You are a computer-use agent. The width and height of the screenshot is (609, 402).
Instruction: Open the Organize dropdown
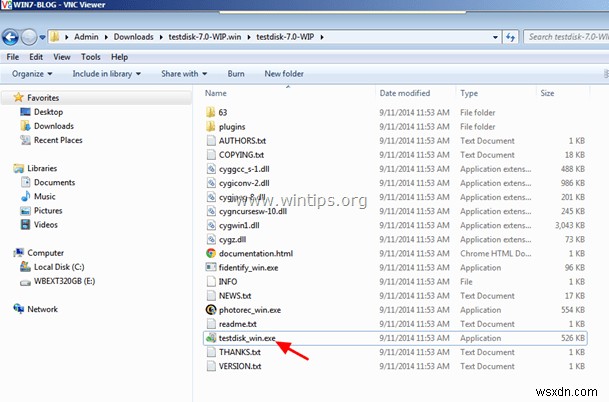pos(32,74)
